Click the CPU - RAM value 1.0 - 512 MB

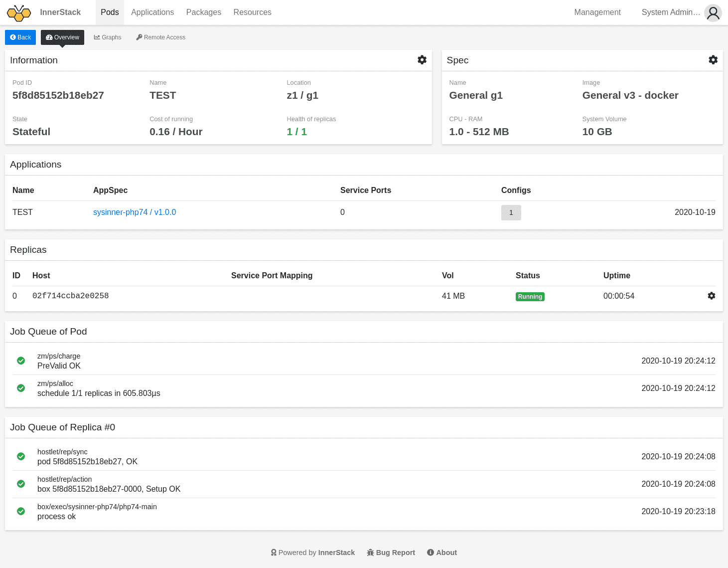[x=479, y=132]
